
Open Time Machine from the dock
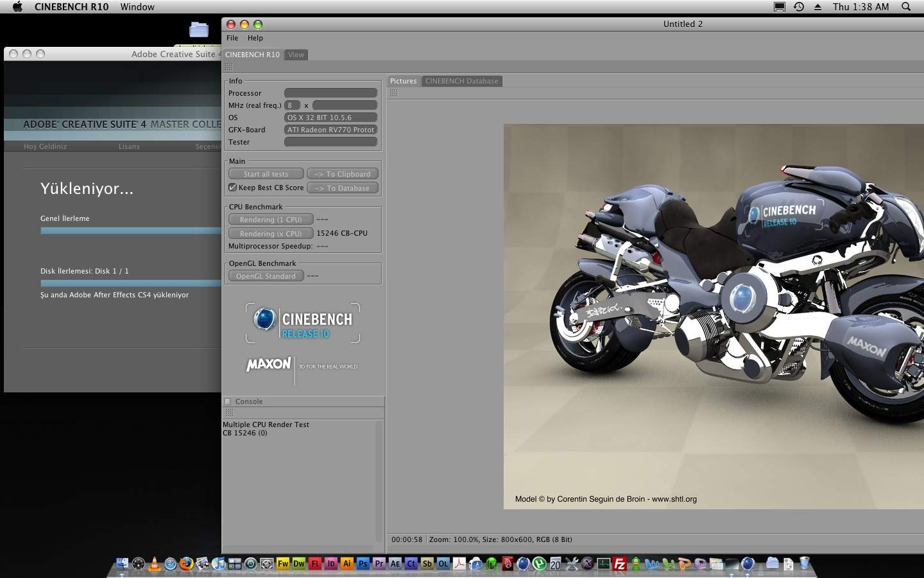coord(250,564)
